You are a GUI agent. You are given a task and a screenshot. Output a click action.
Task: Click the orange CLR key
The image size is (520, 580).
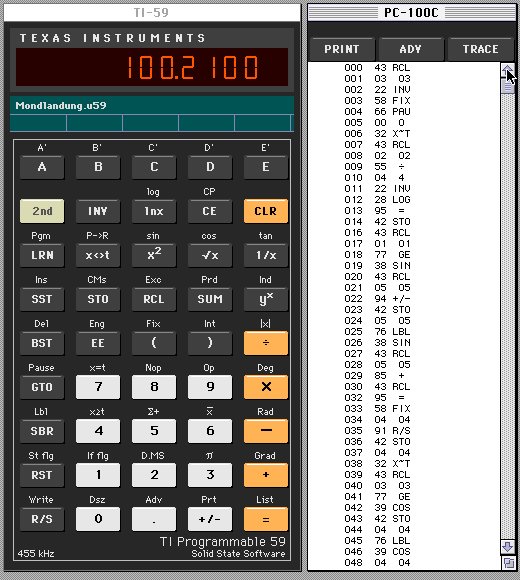[x=266, y=211]
